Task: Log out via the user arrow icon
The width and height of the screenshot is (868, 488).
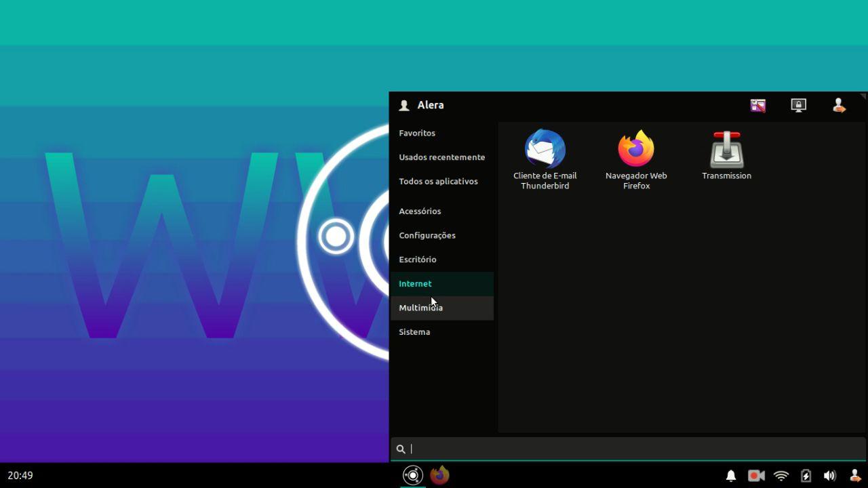Action: click(839, 105)
